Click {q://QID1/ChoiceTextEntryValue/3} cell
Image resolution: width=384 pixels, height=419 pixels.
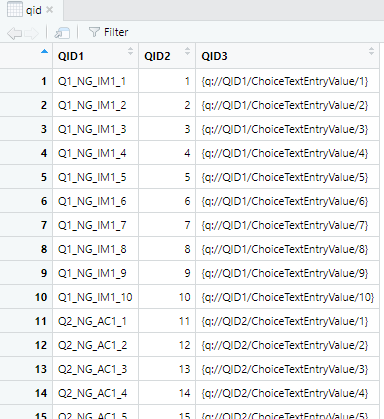pyautogui.click(x=287, y=129)
